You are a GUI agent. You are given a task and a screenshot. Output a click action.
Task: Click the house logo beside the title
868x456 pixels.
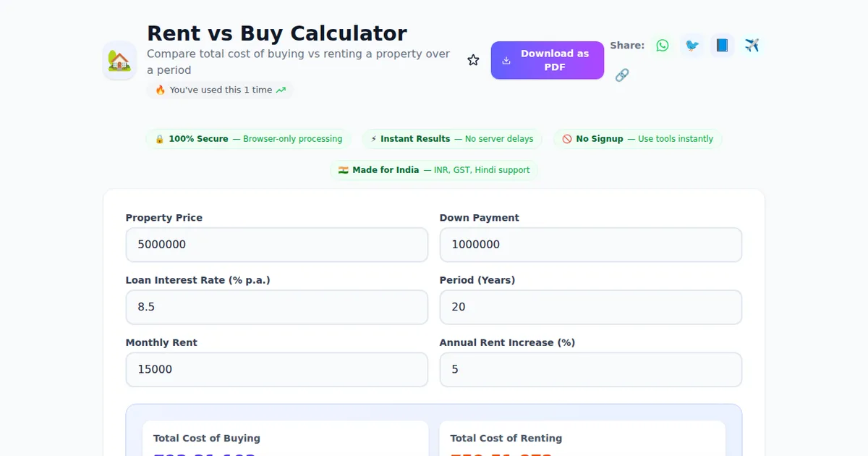(x=119, y=61)
